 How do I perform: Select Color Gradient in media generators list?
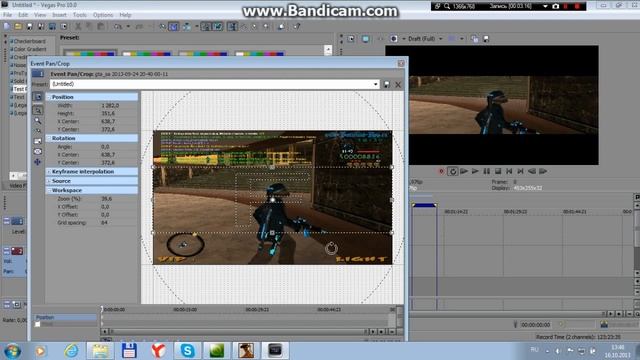(30, 49)
